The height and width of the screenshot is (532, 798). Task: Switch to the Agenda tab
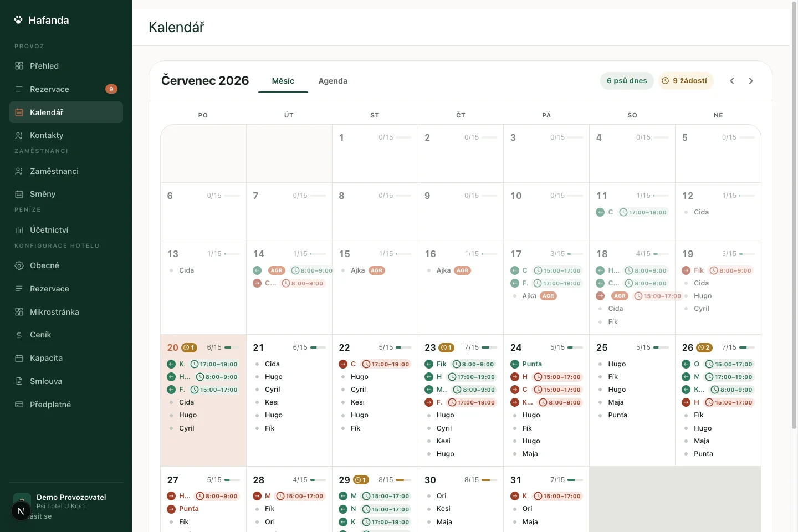point(333,81)
